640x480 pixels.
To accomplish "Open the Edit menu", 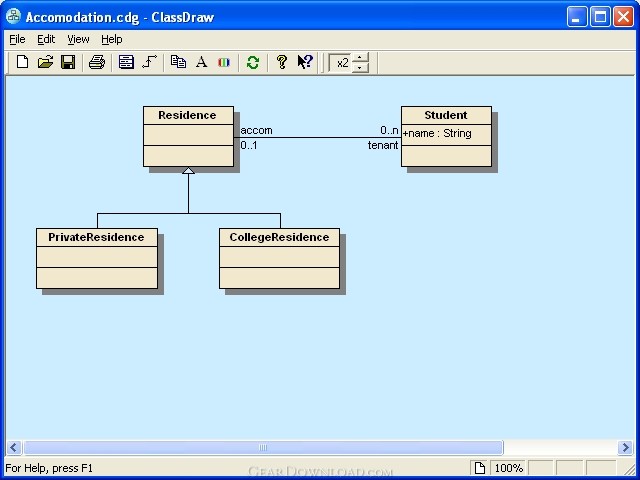I will tap(47, 39).
